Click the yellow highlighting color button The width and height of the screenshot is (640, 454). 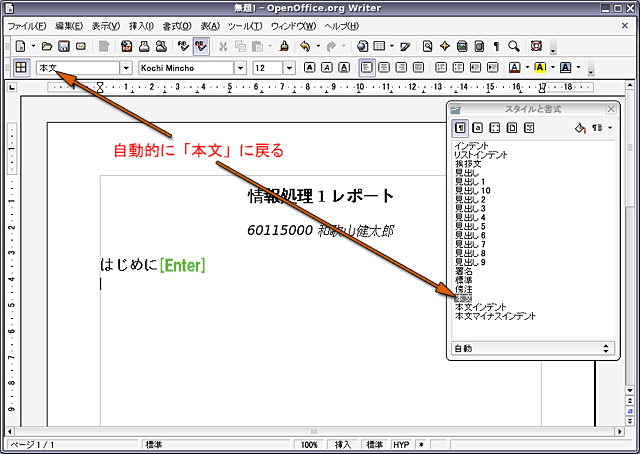539,68
